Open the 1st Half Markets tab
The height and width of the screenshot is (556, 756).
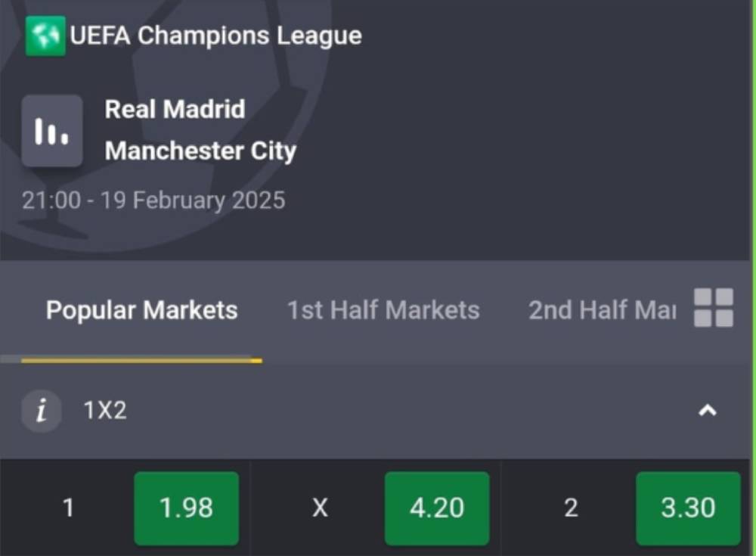click(x=383, y=310)
